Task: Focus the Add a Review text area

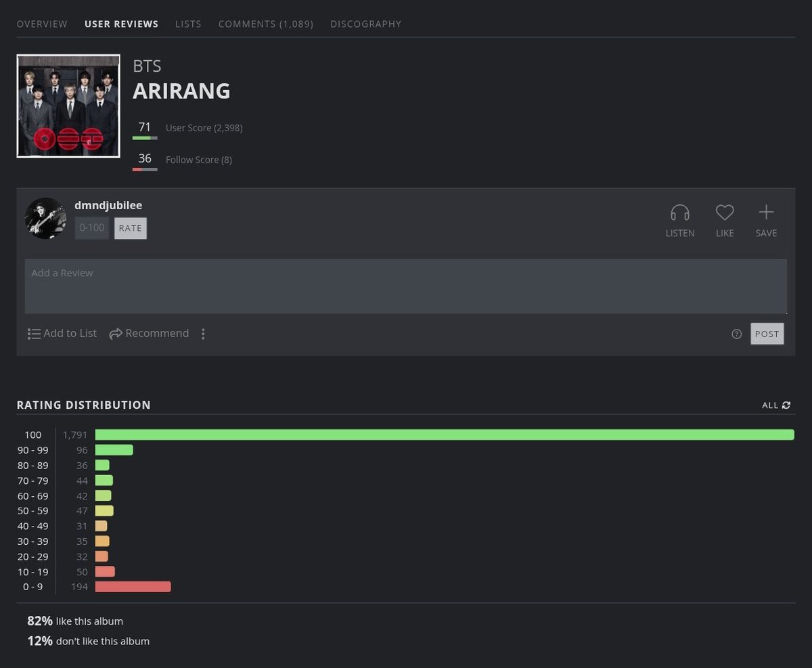Action: coord(406,286)
